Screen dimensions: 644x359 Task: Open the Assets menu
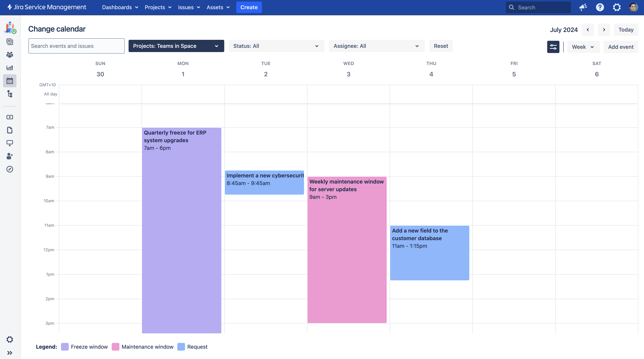coord(218,7)
